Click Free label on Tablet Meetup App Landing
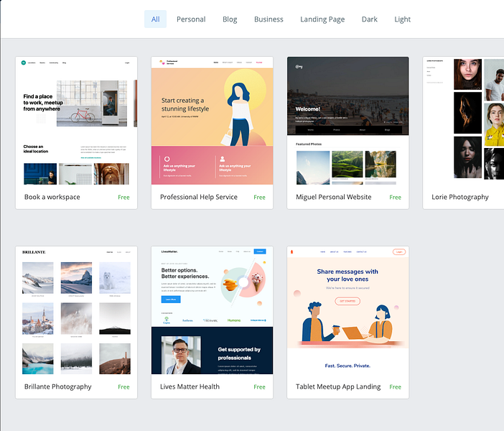The width and height of the screenshot is (504, 431). pyautogui.click(x=395, y=387)
